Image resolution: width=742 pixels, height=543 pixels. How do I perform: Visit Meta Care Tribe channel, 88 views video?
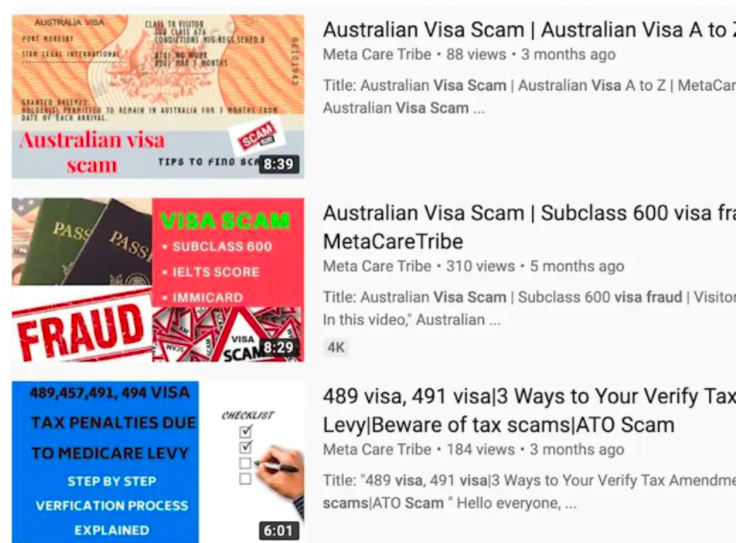click(377, 54)
